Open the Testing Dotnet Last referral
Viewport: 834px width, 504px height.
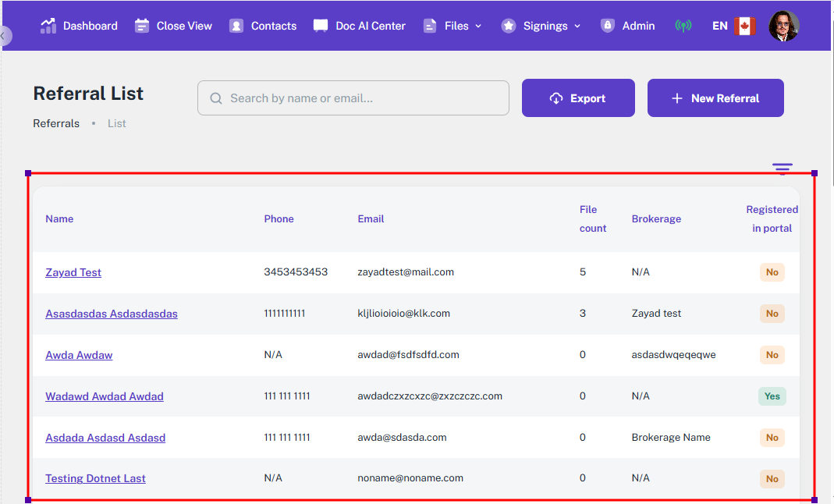(x=95, y=478)
